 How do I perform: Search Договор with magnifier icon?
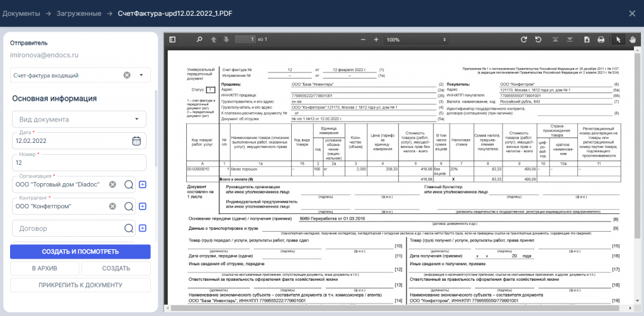[x=128, y=228]
